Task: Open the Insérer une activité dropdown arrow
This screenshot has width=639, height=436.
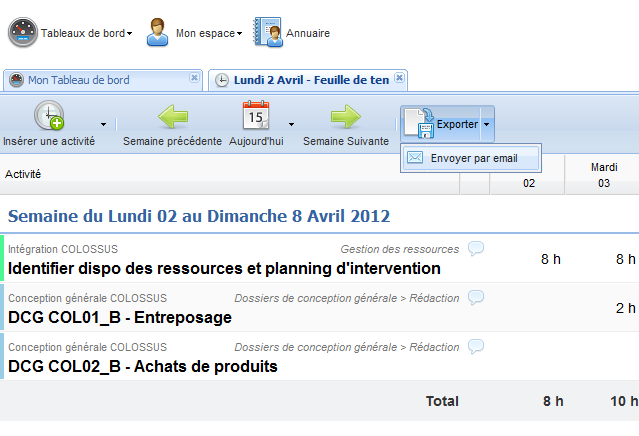Action: click(104, 124)
